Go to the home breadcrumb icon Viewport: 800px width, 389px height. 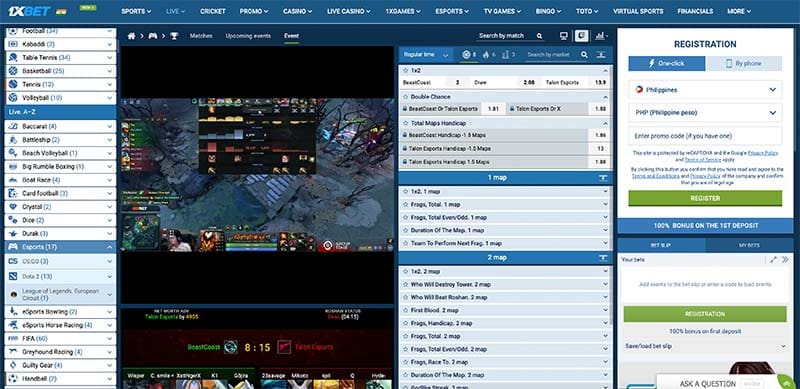[x=132, y=36]
